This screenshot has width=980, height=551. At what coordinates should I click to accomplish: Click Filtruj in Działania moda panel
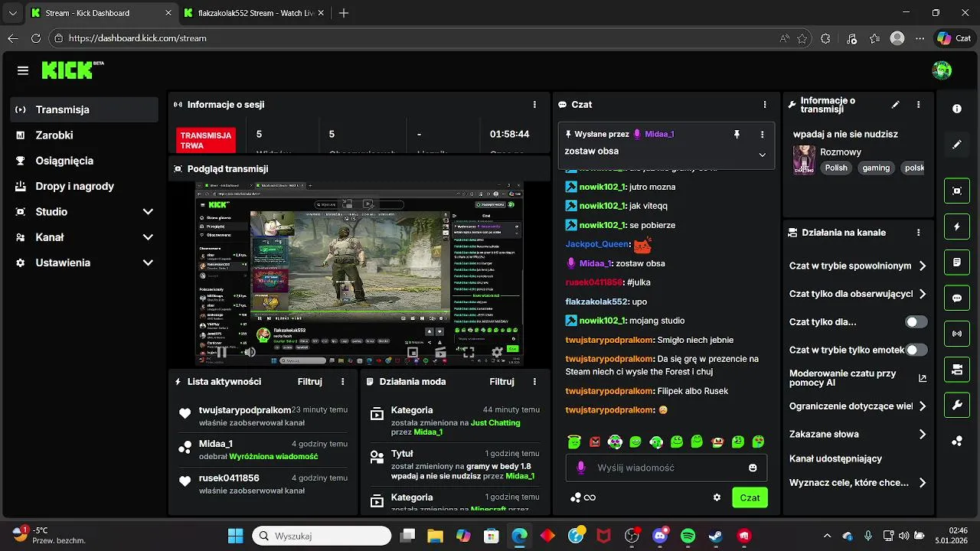pyautogui.click(x=502, y=381)
